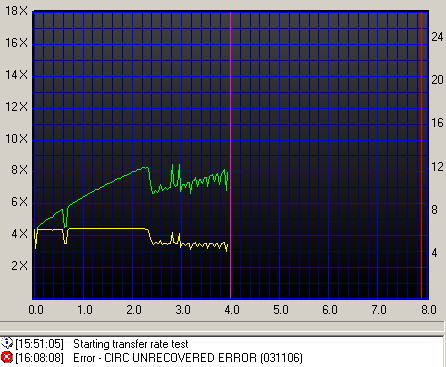Click the 3.0 label on the horizontal axis

click(183, 310)
